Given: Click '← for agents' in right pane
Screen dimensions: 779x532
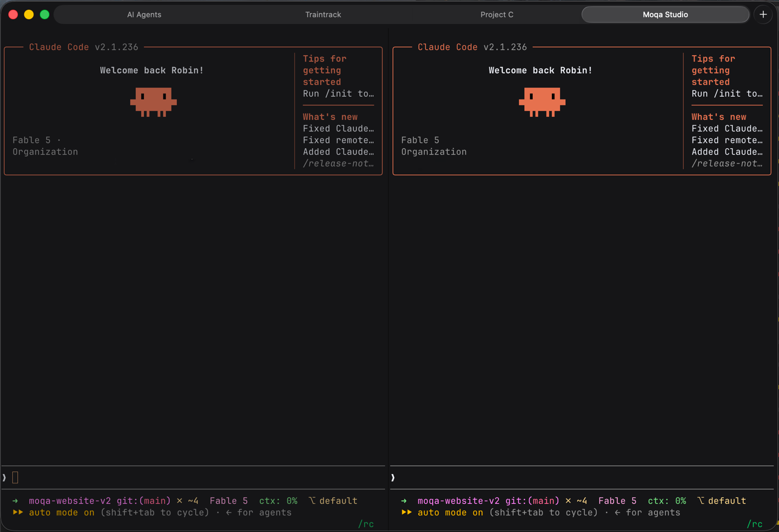Looking at the screenshot, I should coord(648,513).
